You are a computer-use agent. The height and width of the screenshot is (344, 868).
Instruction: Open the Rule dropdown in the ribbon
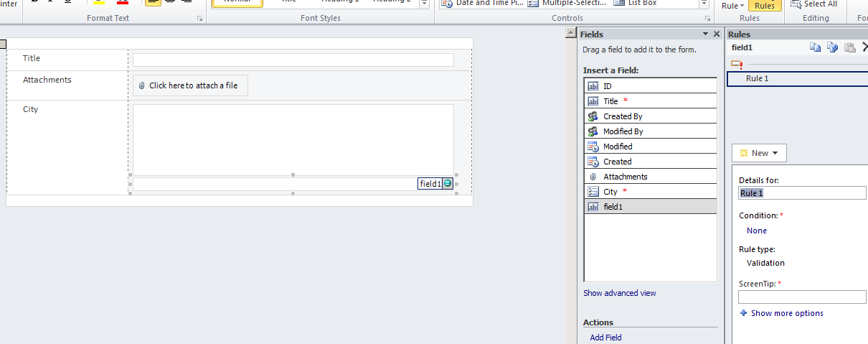coord(733,5)
